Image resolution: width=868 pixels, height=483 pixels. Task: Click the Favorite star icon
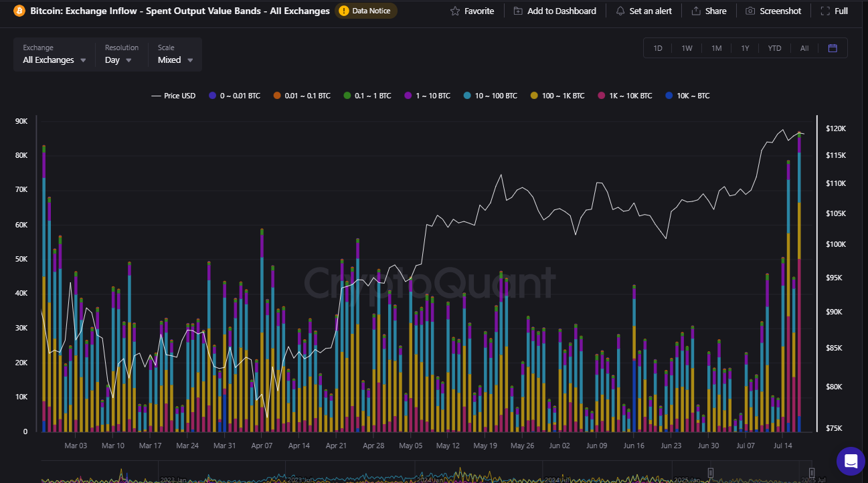[x=455, y=11]
